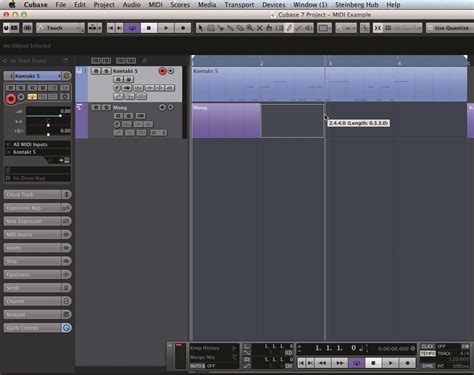Select the Moog part in arrangement
Screen dimensions: 474x375
[226, 121]
